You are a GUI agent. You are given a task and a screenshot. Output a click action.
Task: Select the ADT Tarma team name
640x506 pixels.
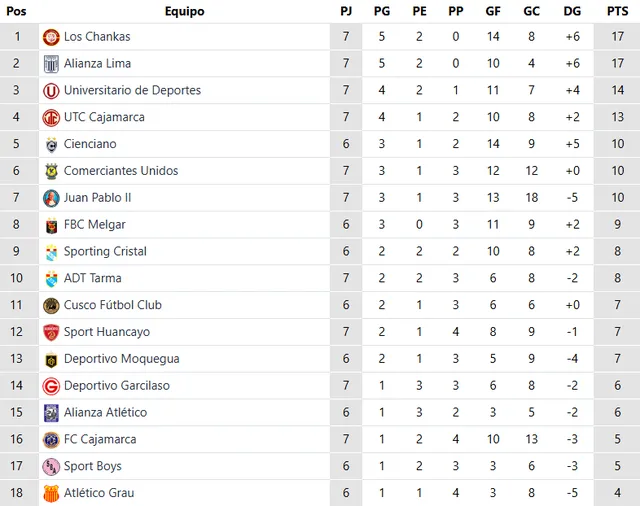(90, 278)
